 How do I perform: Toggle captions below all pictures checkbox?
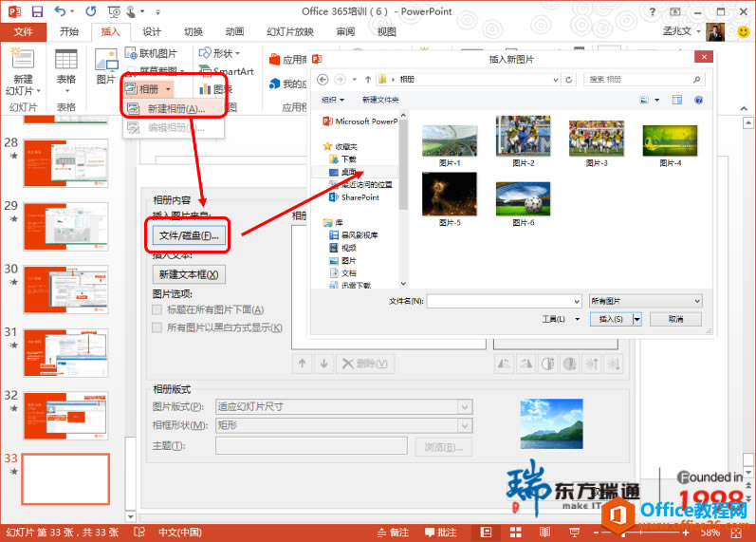[157, 309]
